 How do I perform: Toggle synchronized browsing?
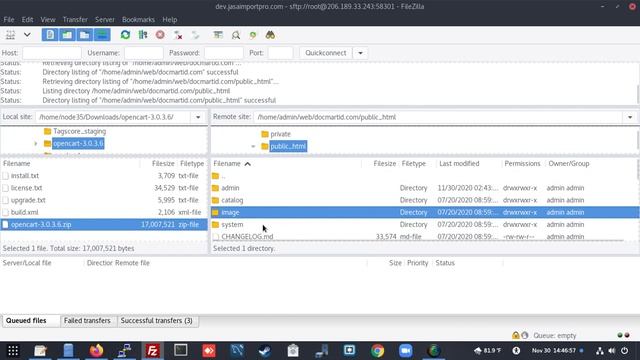tap(253, 35)
